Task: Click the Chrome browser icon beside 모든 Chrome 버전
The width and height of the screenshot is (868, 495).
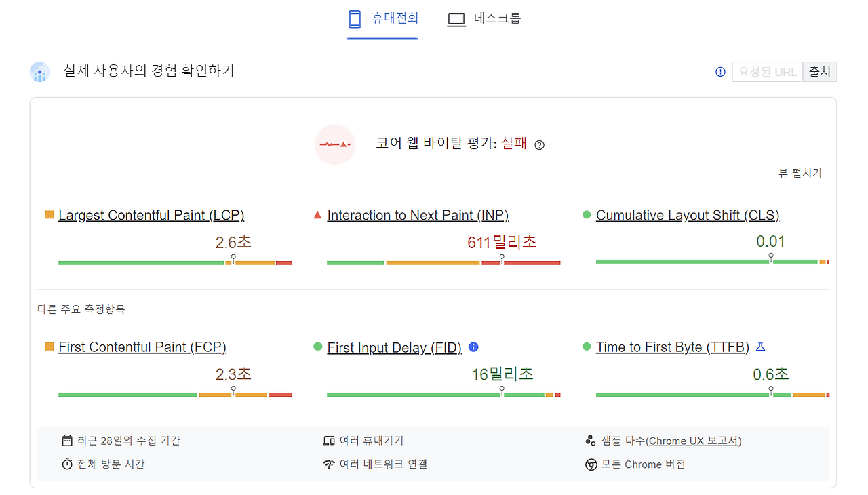Action: (592, 464)
